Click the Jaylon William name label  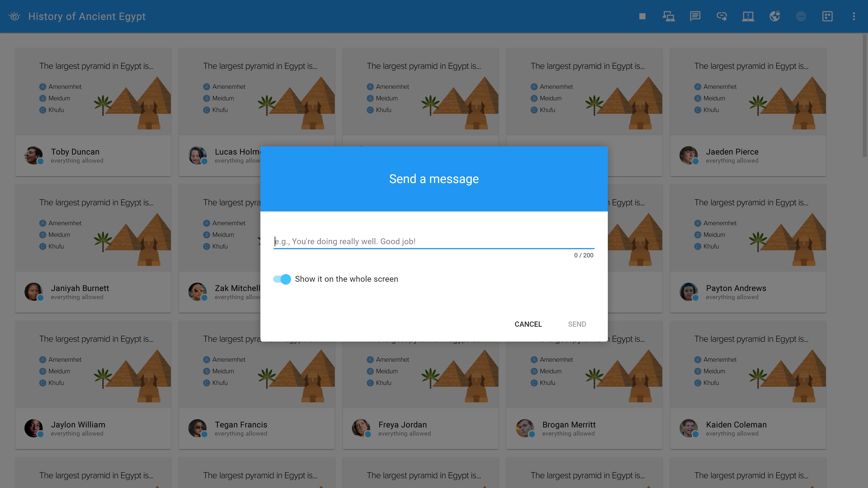click(x=78, y=424)
